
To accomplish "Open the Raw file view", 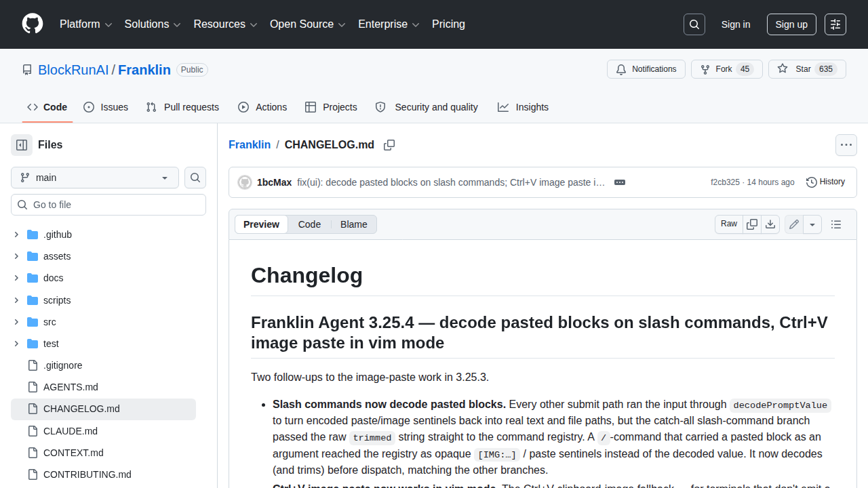I will click(x=729, y=224).
